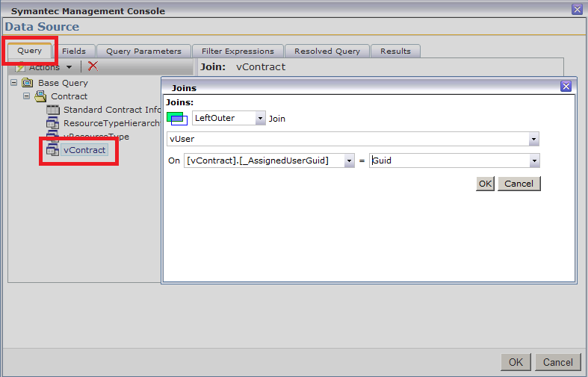Click the Contract resource icon
This screenshot has width=588, height=377.
point(40,96)
